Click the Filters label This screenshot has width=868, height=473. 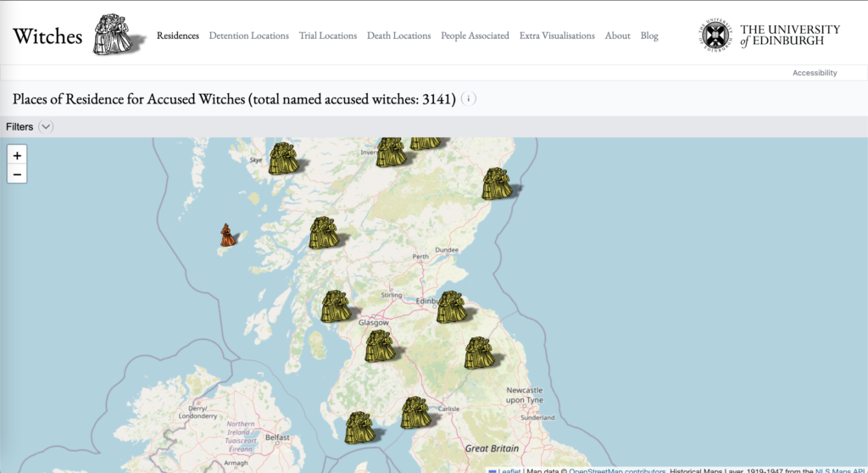pyautogui.click(x=19, y=127)
